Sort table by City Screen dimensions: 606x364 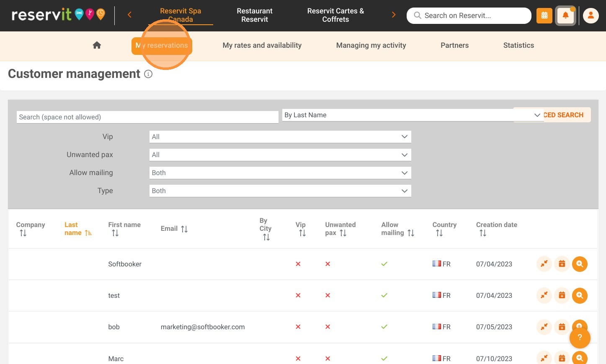[266, 238]
